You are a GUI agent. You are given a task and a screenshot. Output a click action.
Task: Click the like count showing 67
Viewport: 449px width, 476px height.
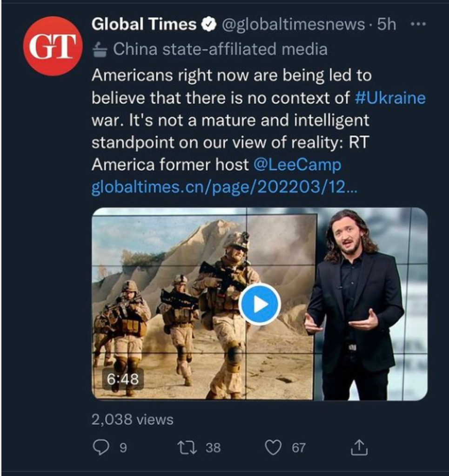coord(299,448)
